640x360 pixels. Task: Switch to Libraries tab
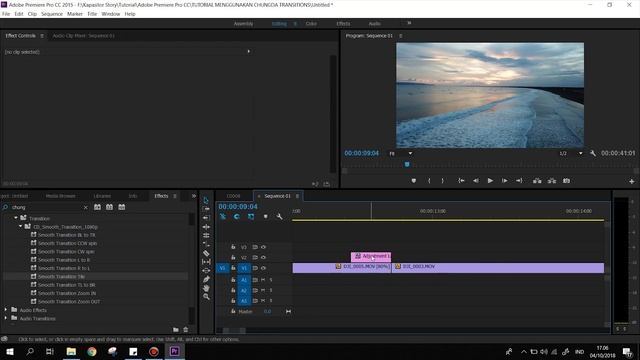coord(102,196)
